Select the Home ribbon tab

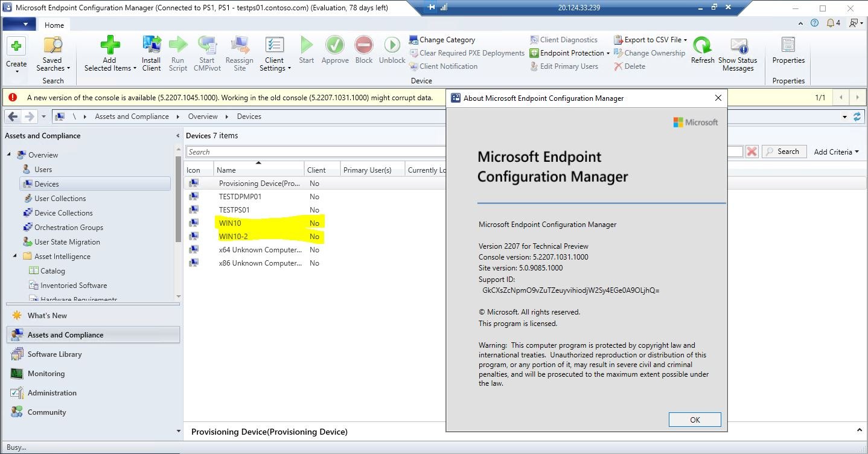pos(54,25)
